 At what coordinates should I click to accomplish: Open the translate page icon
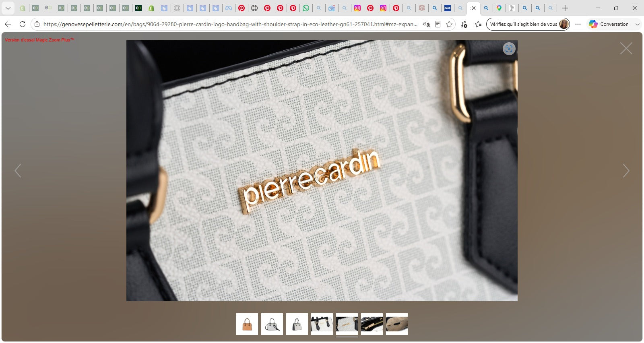427,24
